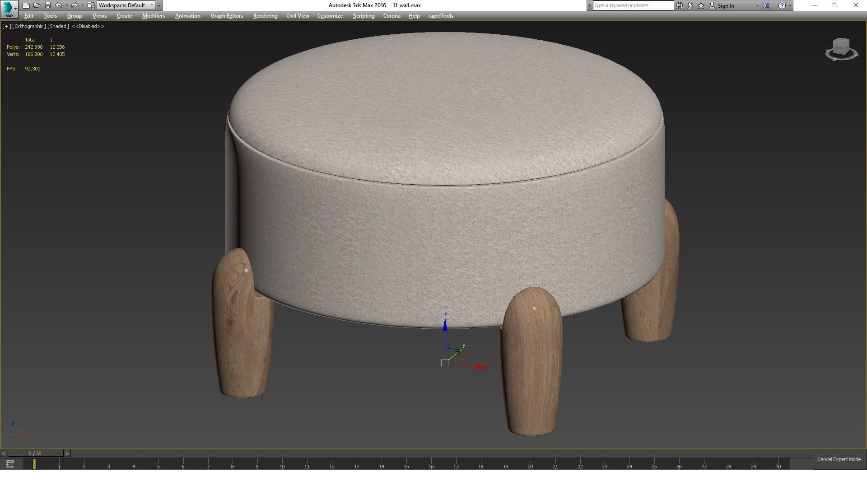
Task: Click the binoculars search icon
Action: coord(679,5)
